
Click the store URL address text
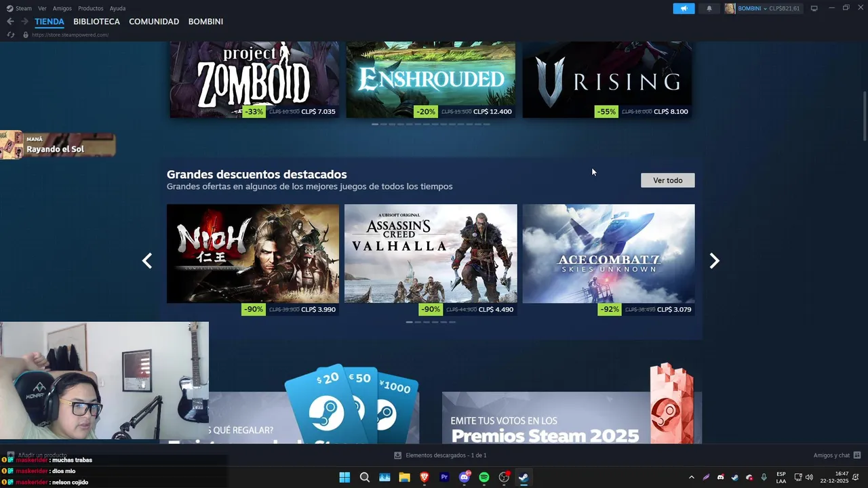71,35
